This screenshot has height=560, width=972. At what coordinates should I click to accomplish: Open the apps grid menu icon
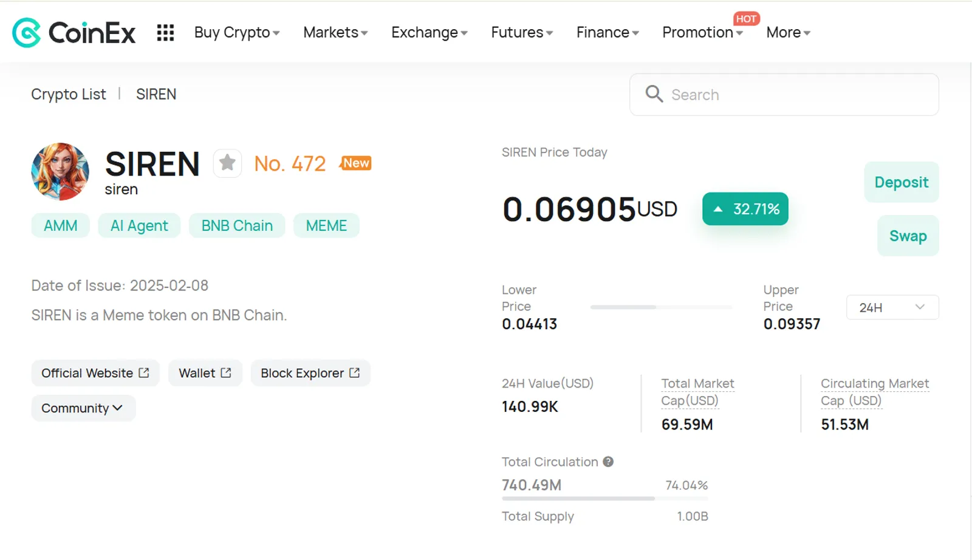pyautogui.click(x=165, y=32)
